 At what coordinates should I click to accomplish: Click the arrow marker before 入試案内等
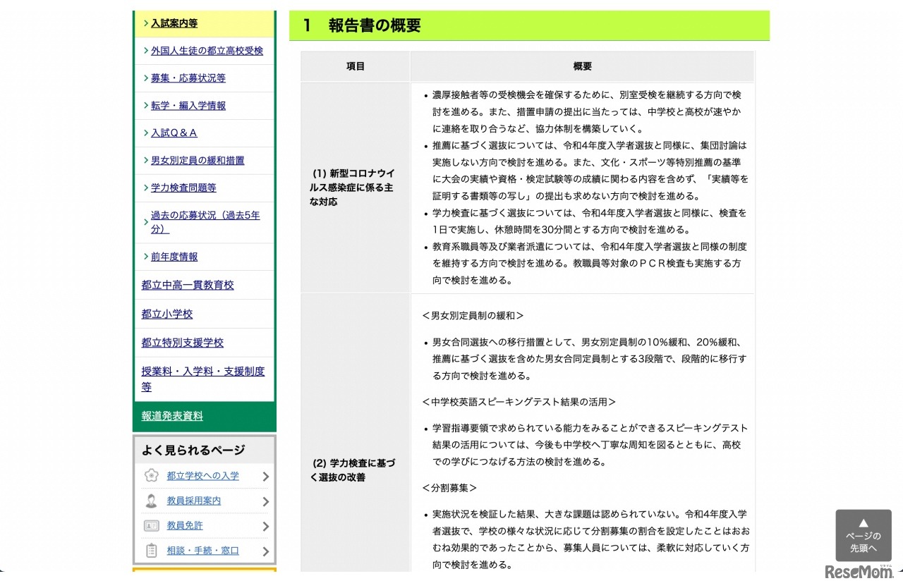coord(146,23)
